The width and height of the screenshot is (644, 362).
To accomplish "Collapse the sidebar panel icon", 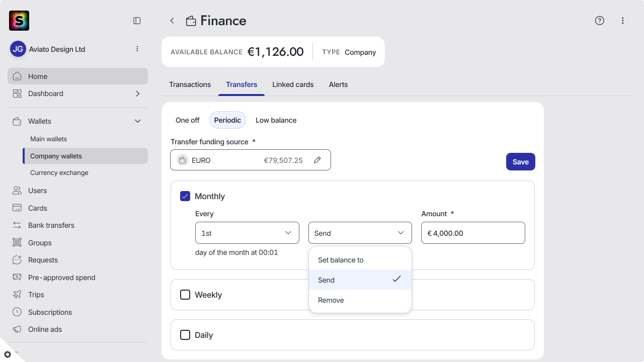I will click(137, 21).
